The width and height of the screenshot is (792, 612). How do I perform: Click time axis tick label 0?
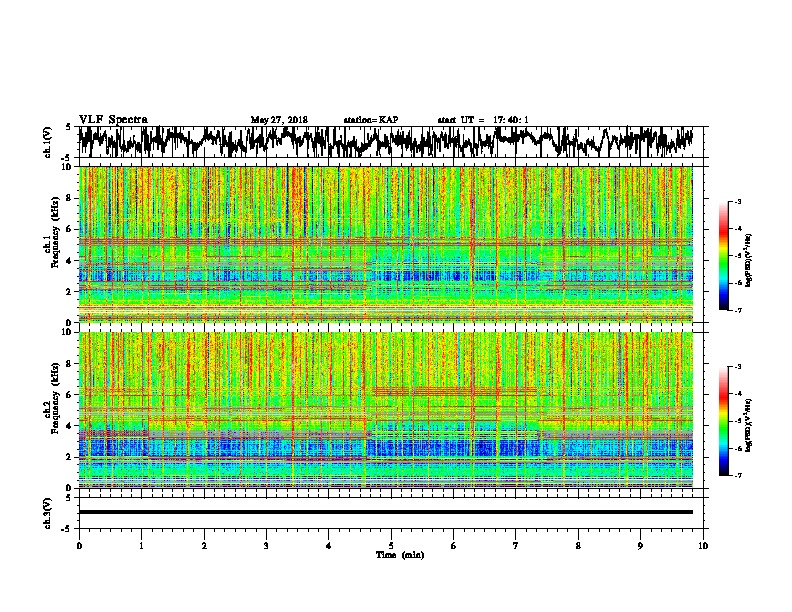click(79, 546)
